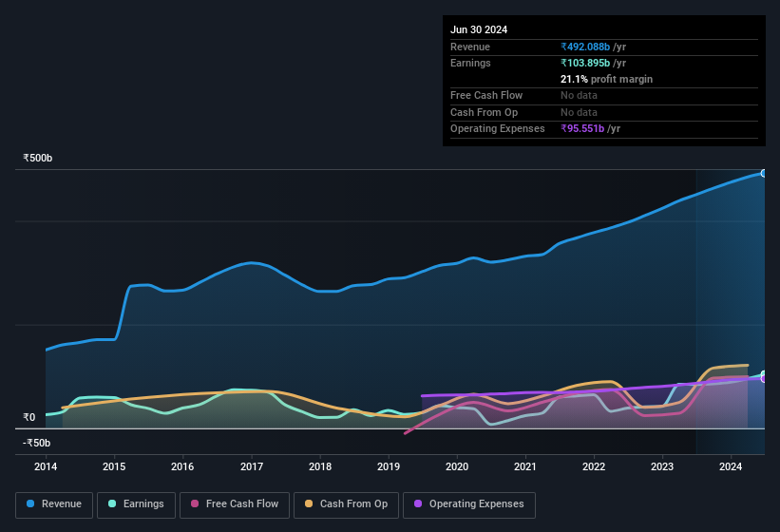Click the Cash From Op row in tooltip

tap(604, 112)
